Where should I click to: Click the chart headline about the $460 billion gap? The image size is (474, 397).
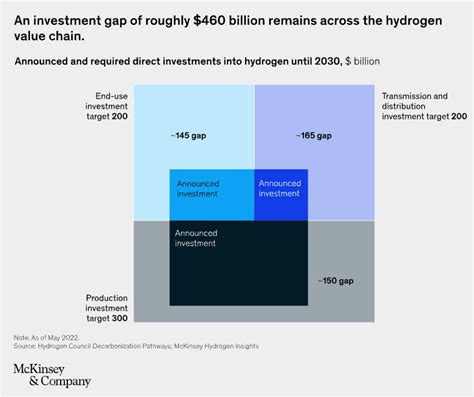coord(228,28)
